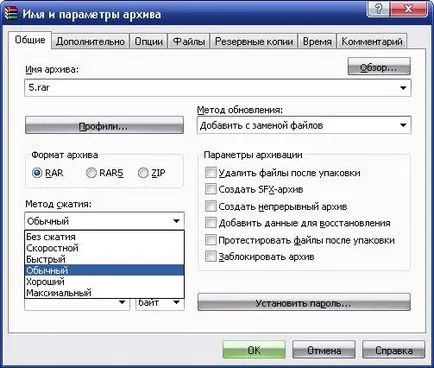
Task: Open the Дополнительно tab
Action: click(90, 42)
